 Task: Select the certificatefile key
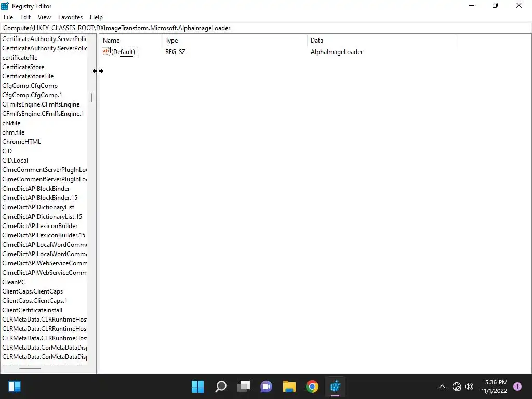(x=20, y=58)
